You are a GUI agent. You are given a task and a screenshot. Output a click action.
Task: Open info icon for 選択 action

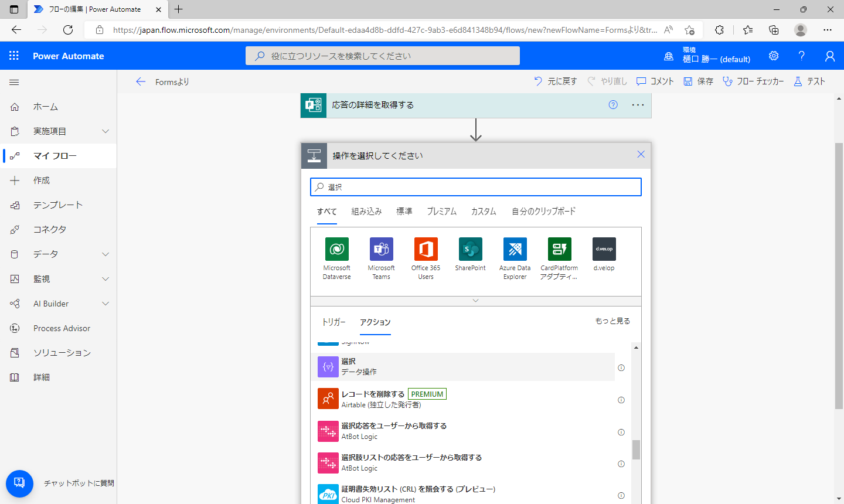pos(621,368)
